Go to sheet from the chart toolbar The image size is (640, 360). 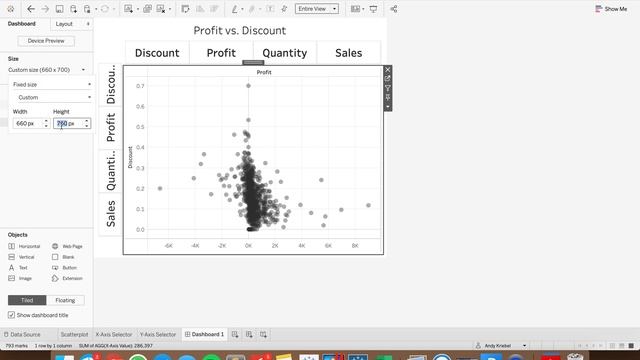click(x=388, y=78)
